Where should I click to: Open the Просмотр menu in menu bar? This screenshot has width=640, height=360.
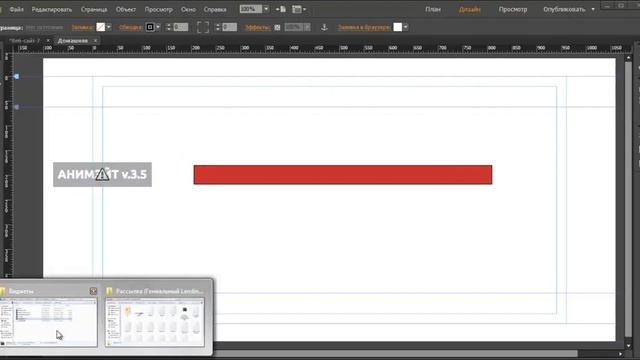[158, 9]
